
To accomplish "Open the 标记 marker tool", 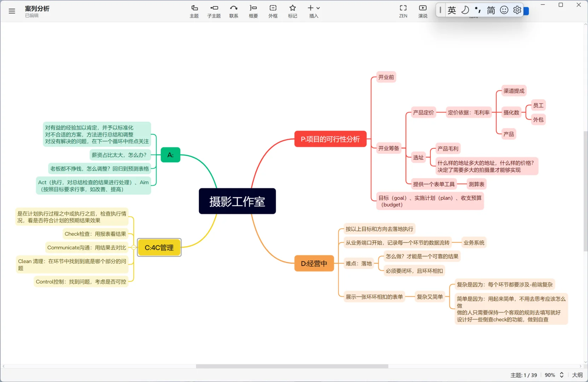I will pyautogui.click(x=292, y=11).
